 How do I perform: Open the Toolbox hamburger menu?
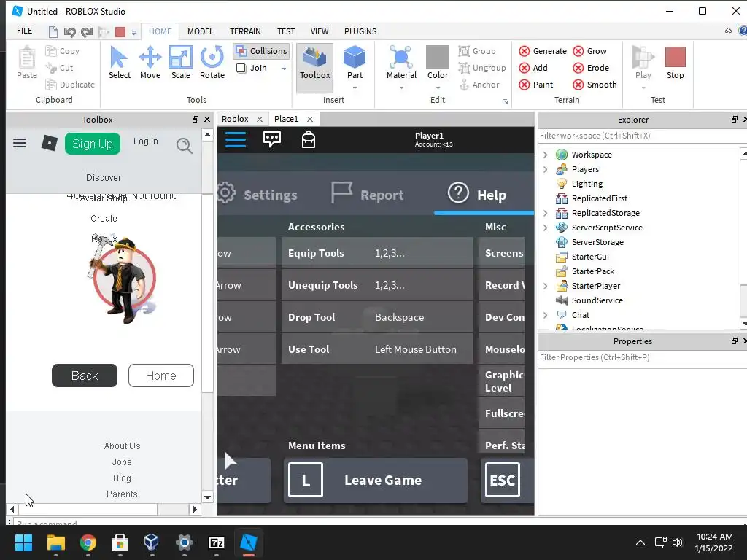[20, 143]
